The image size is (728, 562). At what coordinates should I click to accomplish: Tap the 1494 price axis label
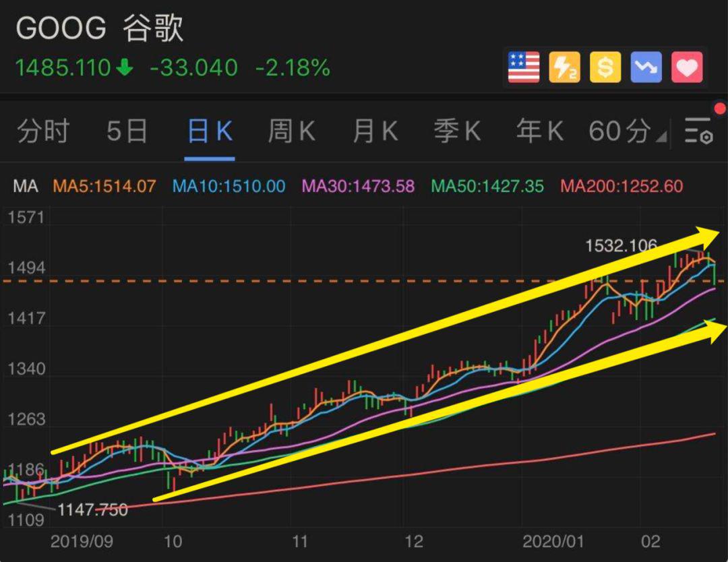click(x=26, y=268)
